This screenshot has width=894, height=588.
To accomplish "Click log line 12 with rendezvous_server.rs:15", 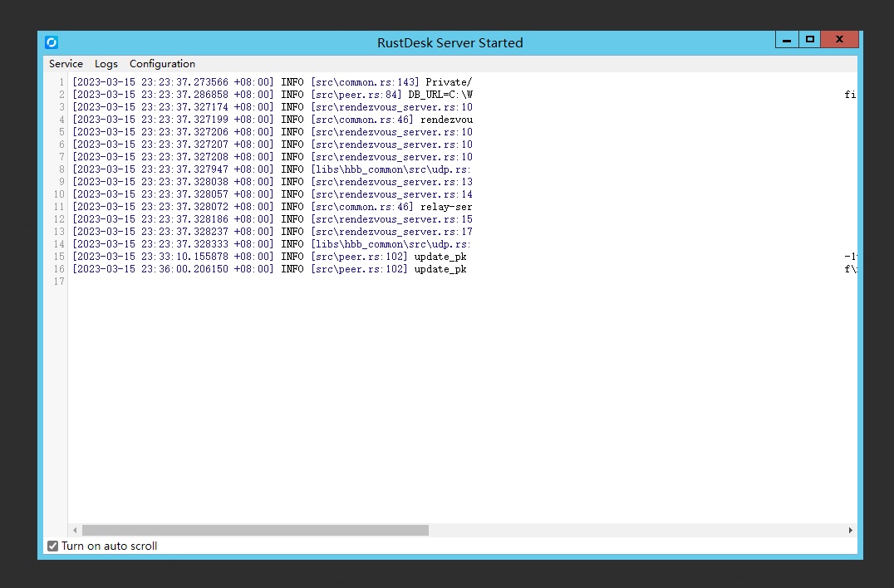I will pyautogui.click(x=273, y=219).
